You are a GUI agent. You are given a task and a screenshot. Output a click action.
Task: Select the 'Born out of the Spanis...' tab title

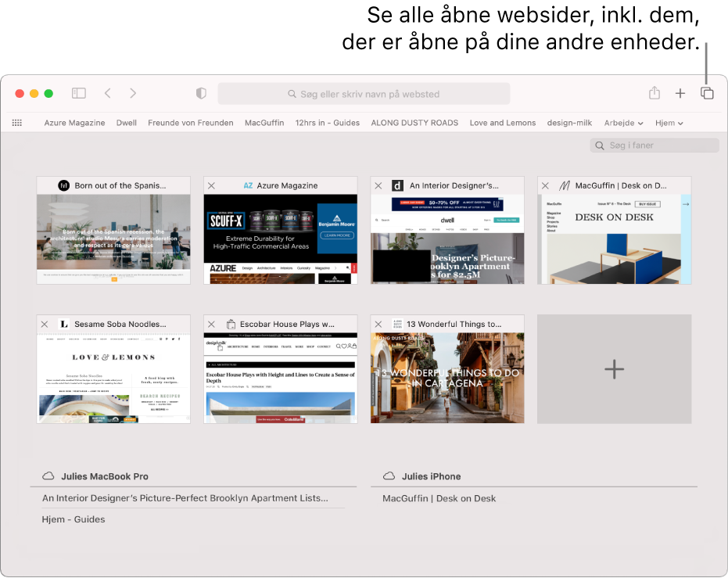[120, 185]
